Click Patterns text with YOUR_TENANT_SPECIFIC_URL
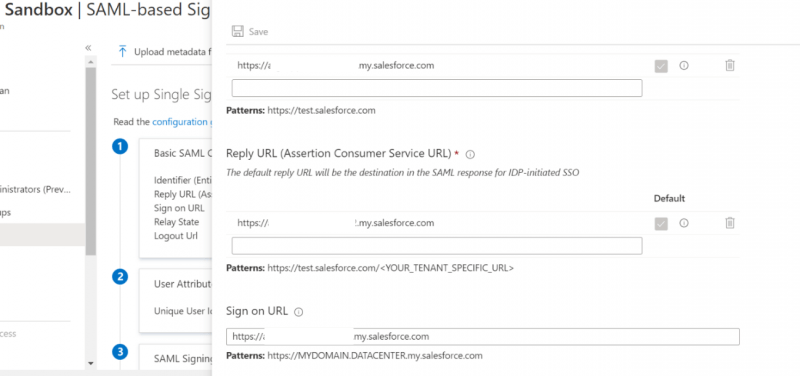Screen dimensions: 800x376 tap(370, 268)
